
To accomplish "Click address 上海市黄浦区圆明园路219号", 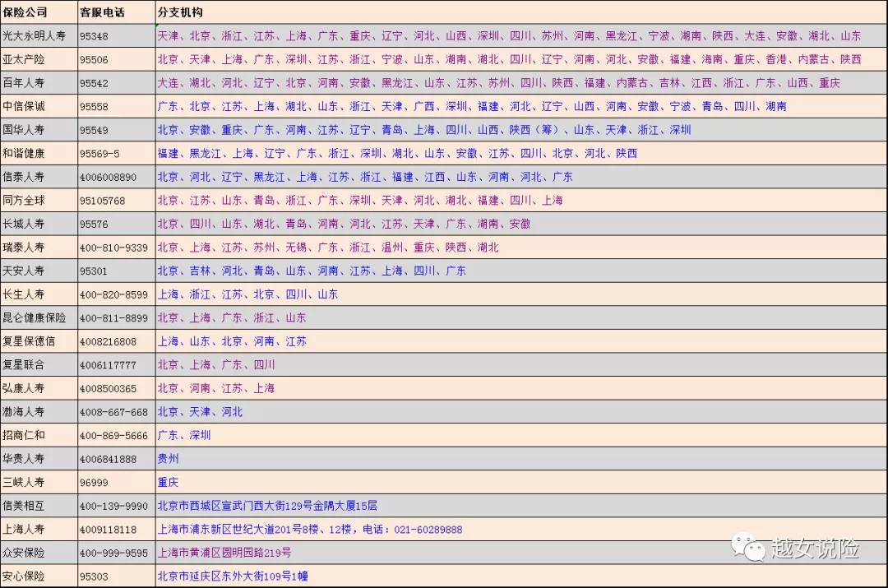I will tap(224, 553).
